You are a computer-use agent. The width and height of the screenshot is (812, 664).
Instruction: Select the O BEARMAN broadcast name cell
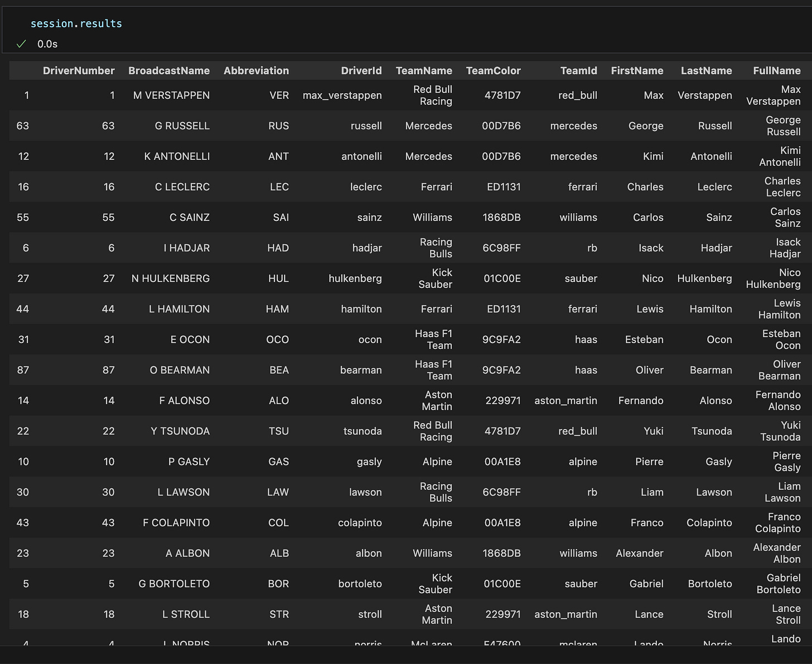(x=180, y=371)
